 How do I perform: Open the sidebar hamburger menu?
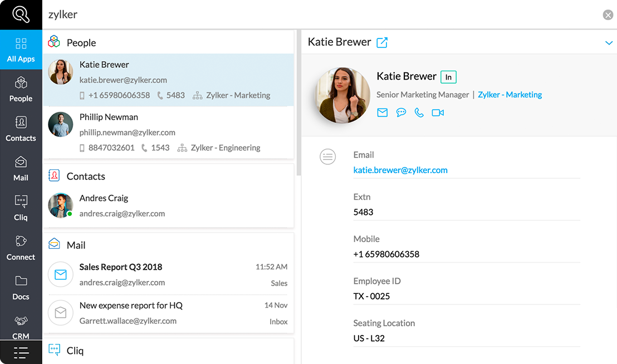tap(21, 353)
